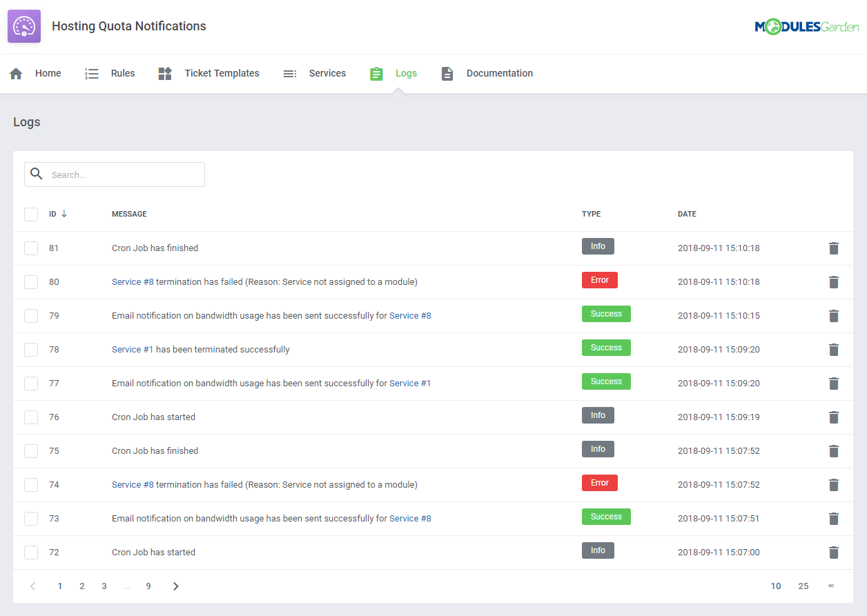This screenshot has width=867, height=616.
Task: Toggle the select-all checkbox in table header
Action: pos(31,215)
